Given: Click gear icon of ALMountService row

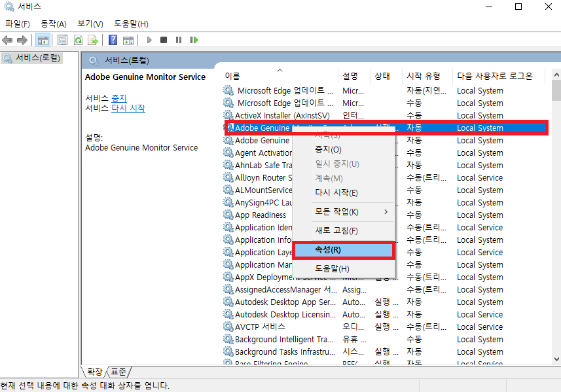Looking at the screenshot, I should coord(228,190).
